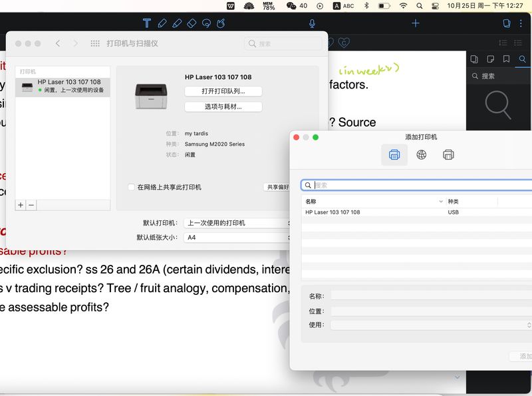This screenshot has width=532, height=396.
Task: Click 打开打印队列 button
Action: [x=223, y=91]
